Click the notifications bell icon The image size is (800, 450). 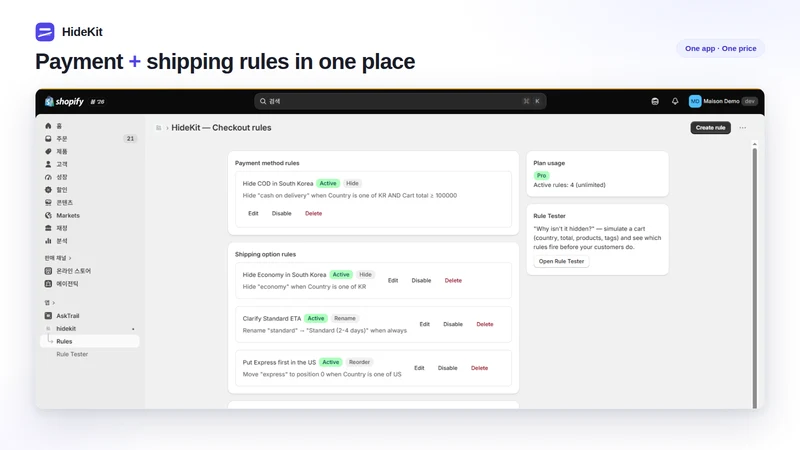(x=675, y=101)
